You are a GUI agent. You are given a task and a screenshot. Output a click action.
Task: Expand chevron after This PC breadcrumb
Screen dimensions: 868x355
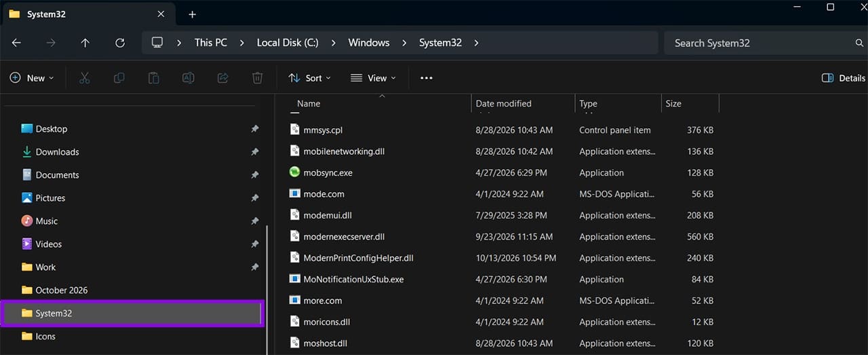pyautogui.click(x=242, y=43)
